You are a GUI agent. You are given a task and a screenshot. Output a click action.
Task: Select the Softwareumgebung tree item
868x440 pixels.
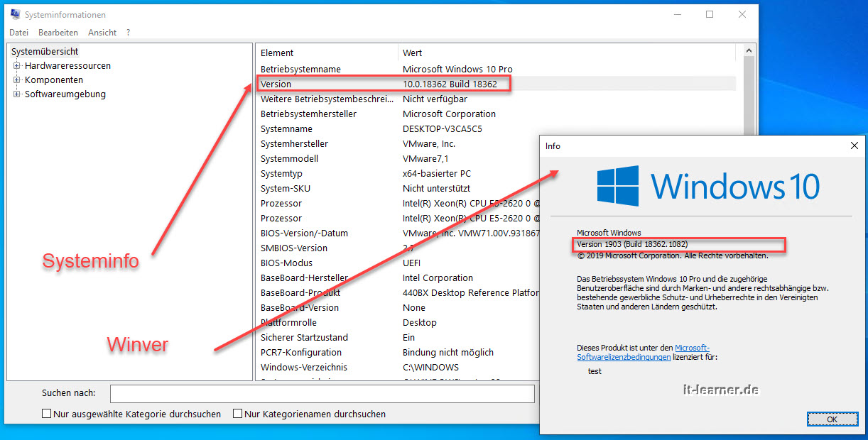[65, 94]
